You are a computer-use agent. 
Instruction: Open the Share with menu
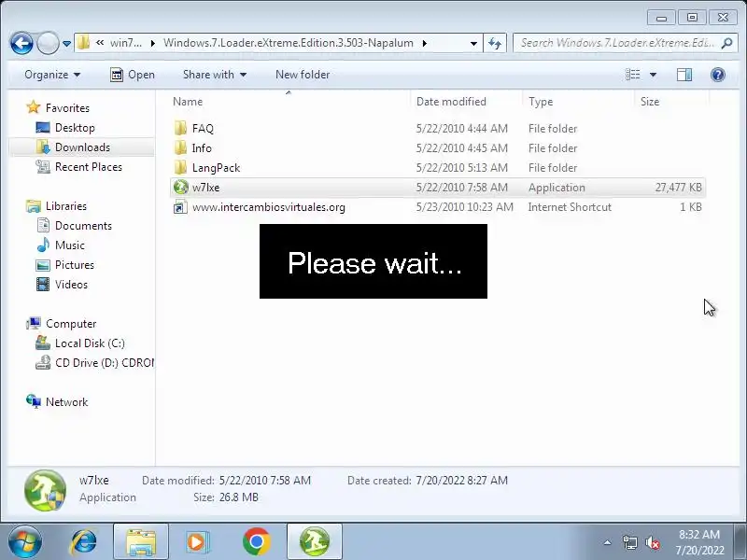click(215, 75)
